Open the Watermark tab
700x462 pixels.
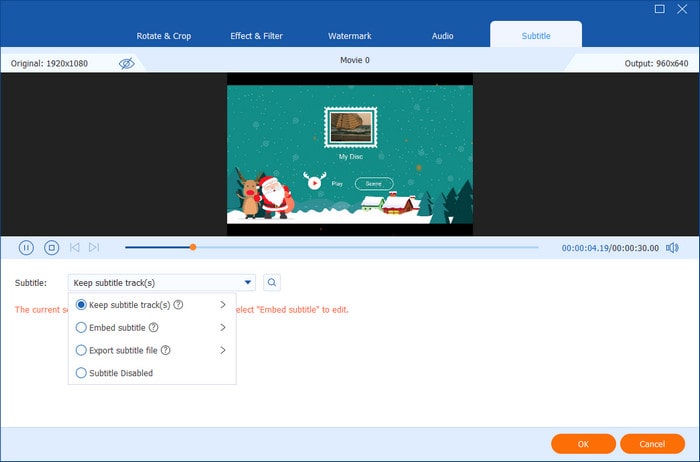coord(350,36)
